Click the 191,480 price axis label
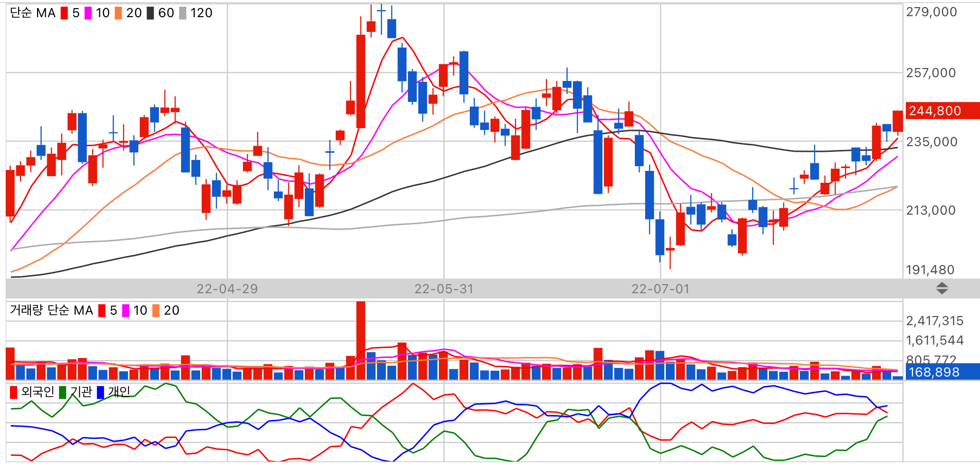Image resolution: width=980 pixels, height=466 pixels. coord(930,270)
